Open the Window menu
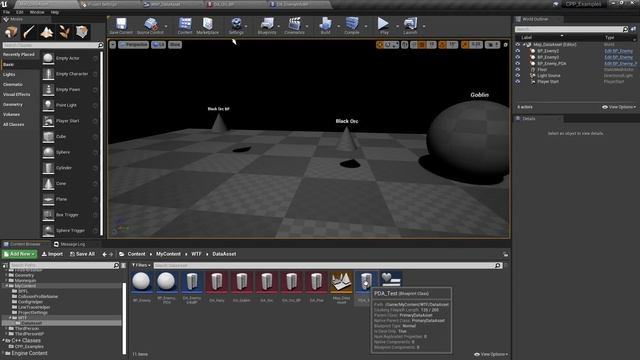The height and width of the screenshot is (360, 640). pyautogui.click(x=37, y=12)
